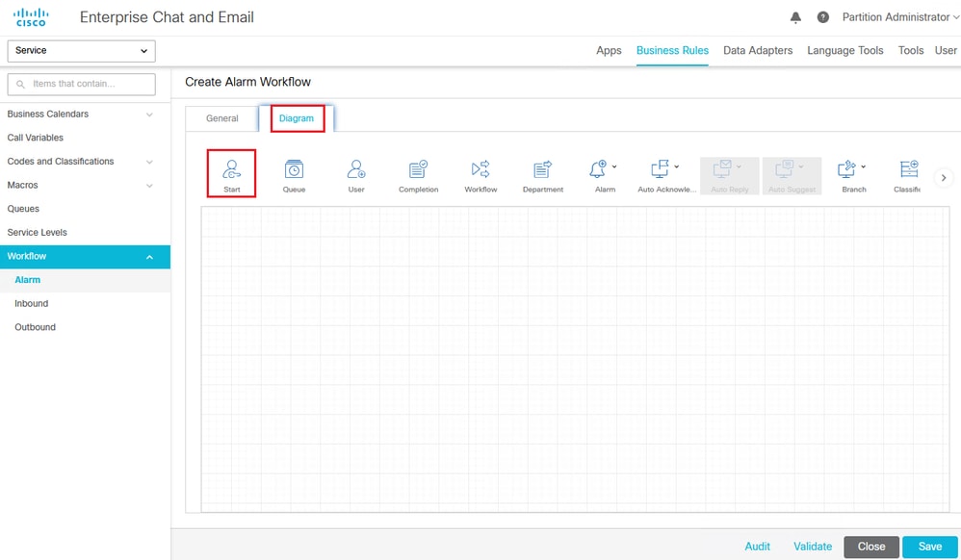Open Auto Acknowledge dropdown arrow
This screenshot has width=961, height=560.
(677, 166)
